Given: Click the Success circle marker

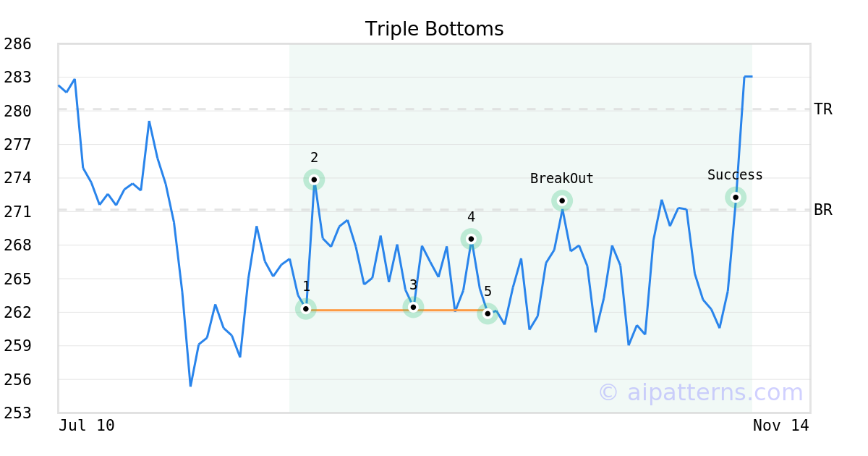Looking at the screenshot, I should (x=735, y=198).
